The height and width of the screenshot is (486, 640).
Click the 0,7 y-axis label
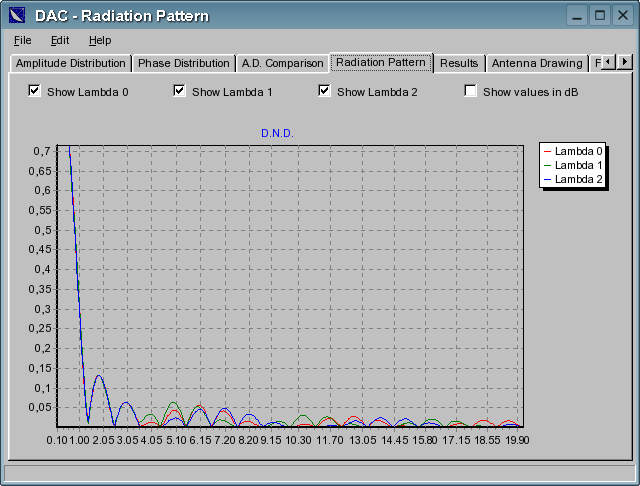tap(42, 151)
